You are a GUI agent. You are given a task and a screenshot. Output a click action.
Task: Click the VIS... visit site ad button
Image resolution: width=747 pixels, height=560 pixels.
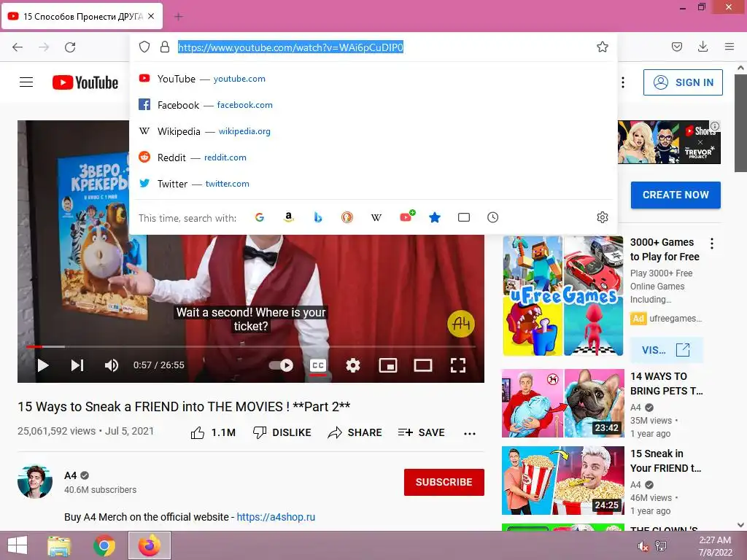point(666,350)
